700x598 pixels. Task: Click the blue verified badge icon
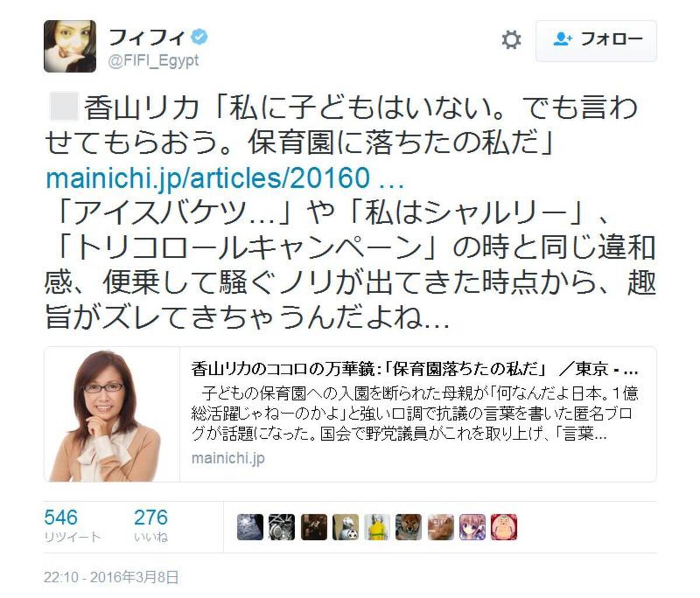coord(200,37)
